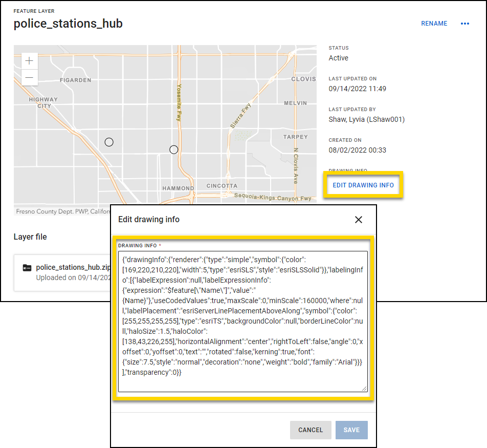Click the text area resize handle
This screenshot has width=487, height=448.
pyautogui.click(x=364, y=389)
